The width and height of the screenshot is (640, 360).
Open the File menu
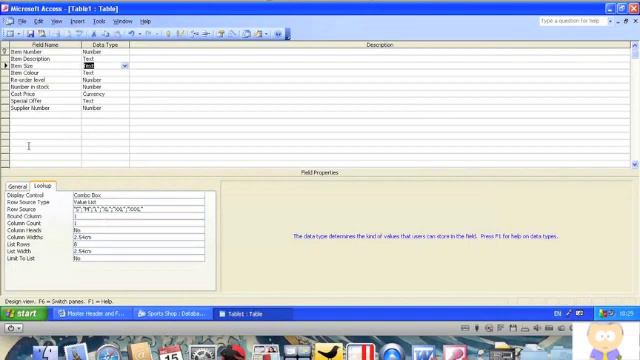click(22, 21)
